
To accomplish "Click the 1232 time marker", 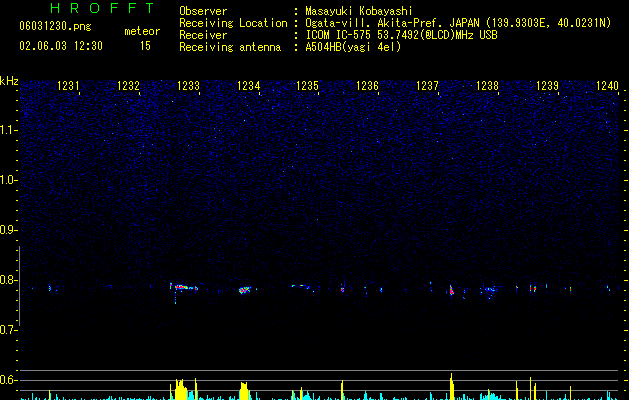I will click(128, 85).
